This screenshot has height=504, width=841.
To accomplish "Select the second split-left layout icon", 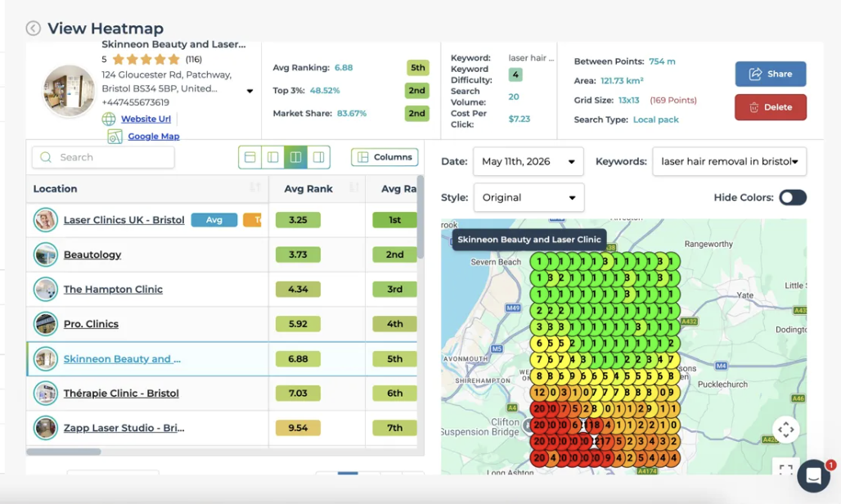I will click(x=273, y=157).
